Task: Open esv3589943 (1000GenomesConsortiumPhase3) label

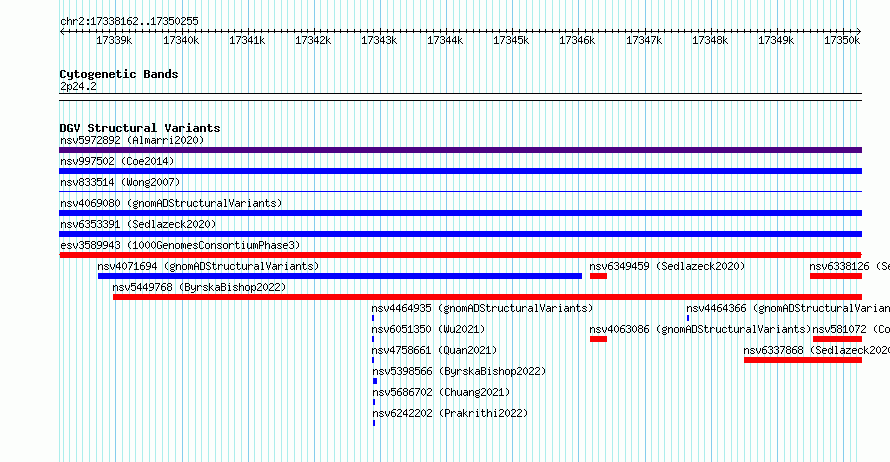Action: (180, 245)
